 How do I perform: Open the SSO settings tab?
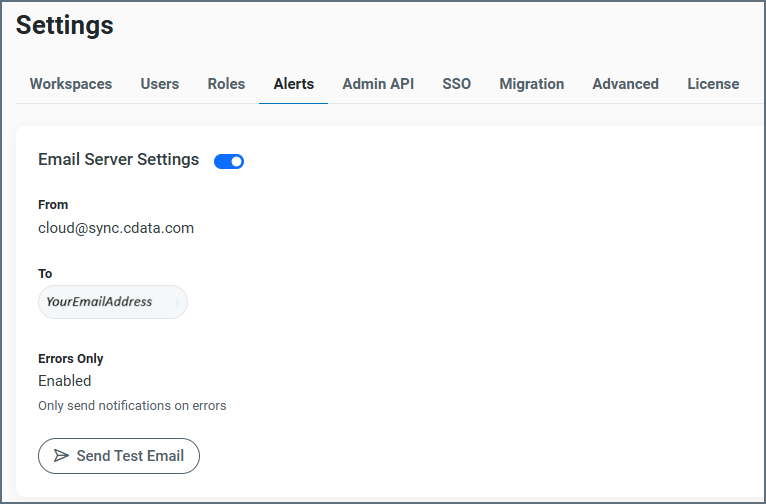pos(456,84)
